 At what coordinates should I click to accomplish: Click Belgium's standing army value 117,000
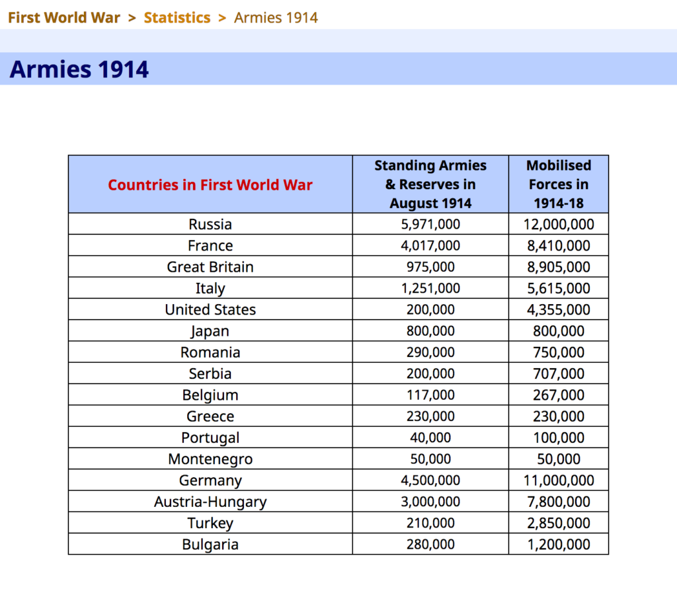click(x=430, y=395)
